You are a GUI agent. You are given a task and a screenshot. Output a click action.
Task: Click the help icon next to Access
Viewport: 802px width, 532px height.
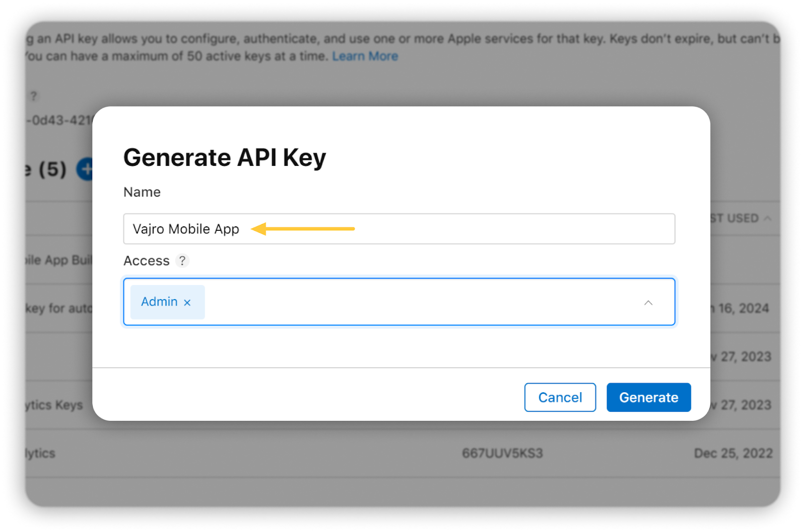182,261
